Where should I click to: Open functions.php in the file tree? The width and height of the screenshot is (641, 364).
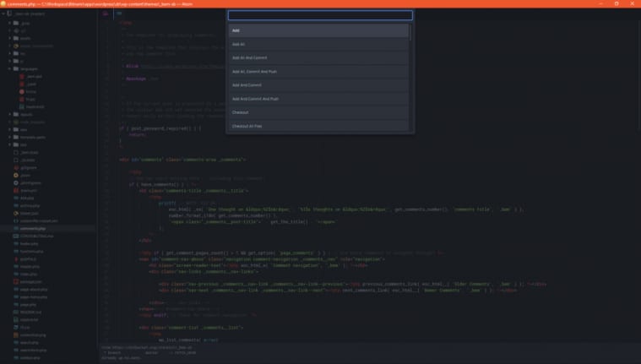pyautogui.click(x=31, y=252)
